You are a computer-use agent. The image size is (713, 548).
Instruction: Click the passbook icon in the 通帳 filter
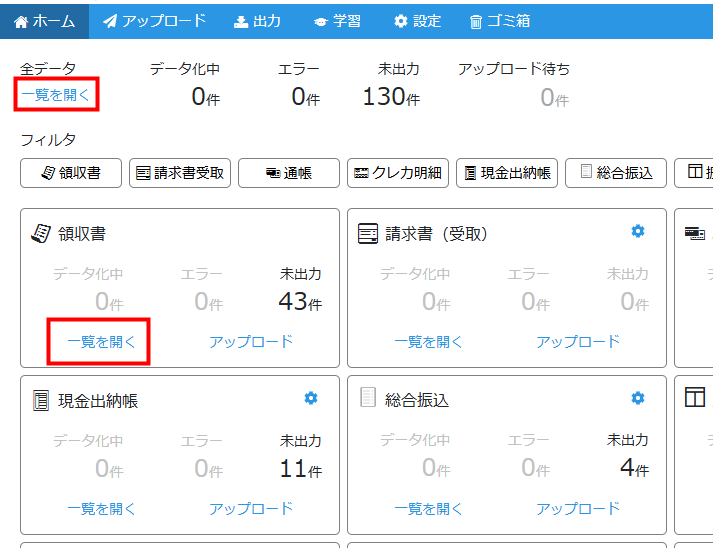coord(273,173)
